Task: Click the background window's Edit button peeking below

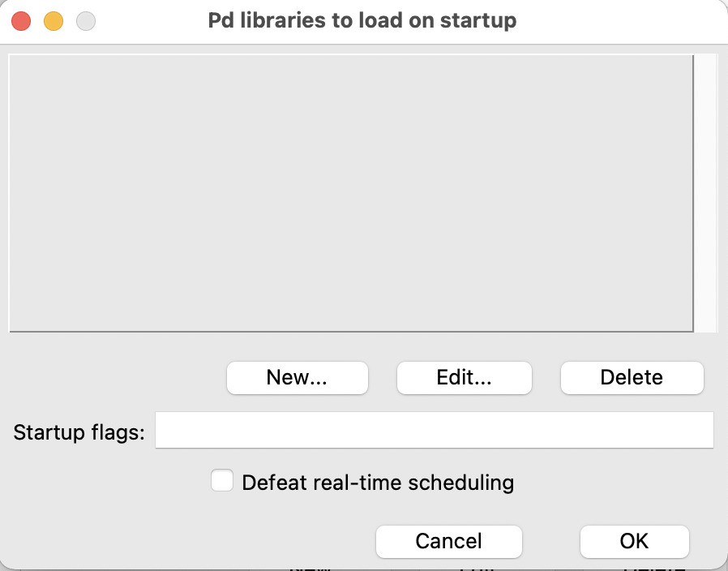Action: (x=477, y=567)
